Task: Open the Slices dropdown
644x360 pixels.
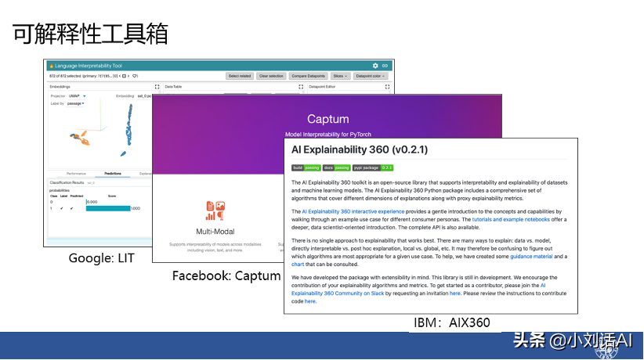Action: [340, 76]
